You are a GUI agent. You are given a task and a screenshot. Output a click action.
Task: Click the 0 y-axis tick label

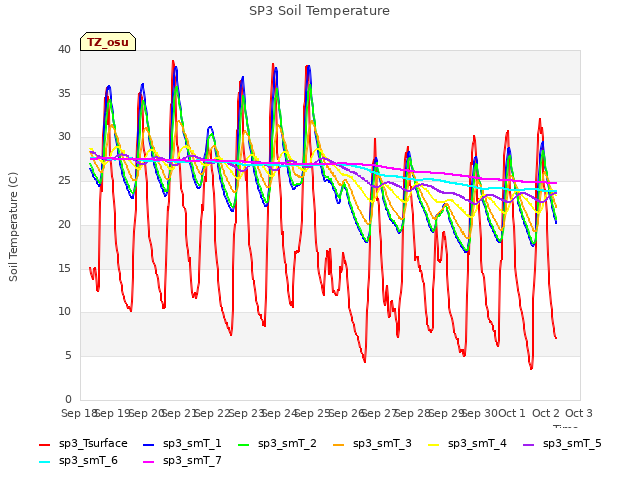click(68, 399)
